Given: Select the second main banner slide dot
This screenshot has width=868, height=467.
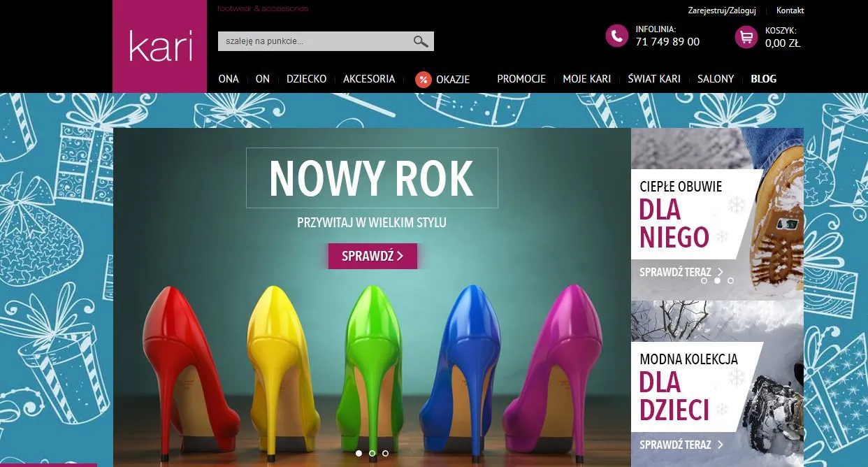Looking at the screenshot, I should pyautogui.click(x=372, y=453).
